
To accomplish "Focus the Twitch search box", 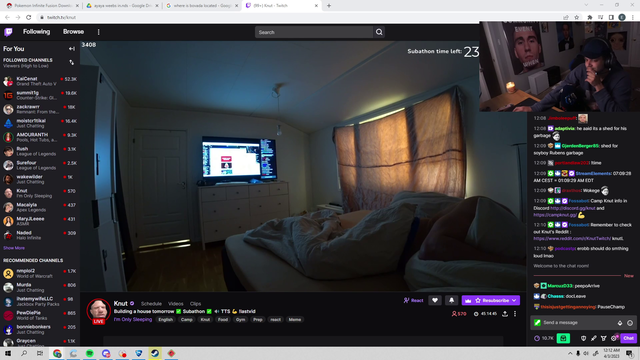I will pos(314,32).
